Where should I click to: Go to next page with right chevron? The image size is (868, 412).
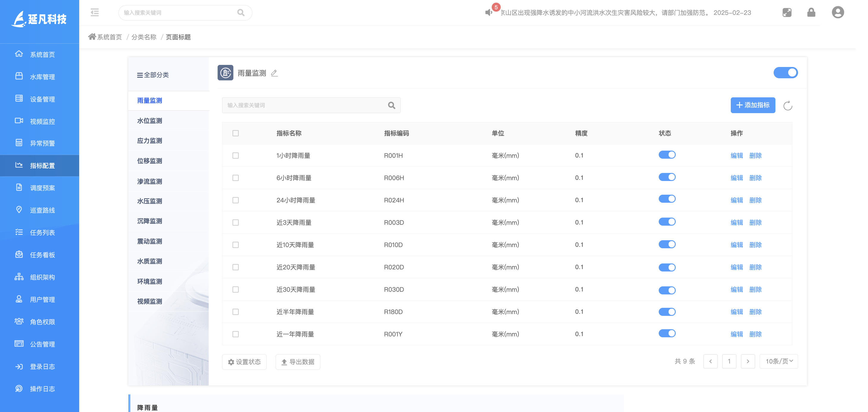pyautogui.click(x=748, y=361)
